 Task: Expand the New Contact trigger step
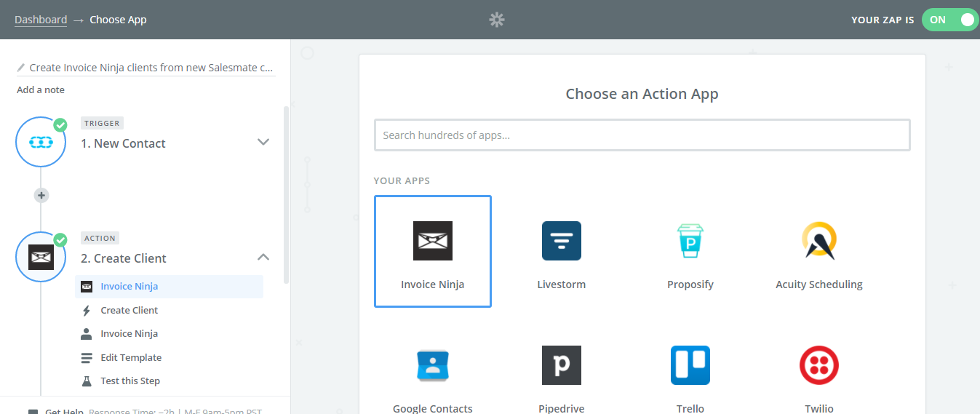click(263, 142)
